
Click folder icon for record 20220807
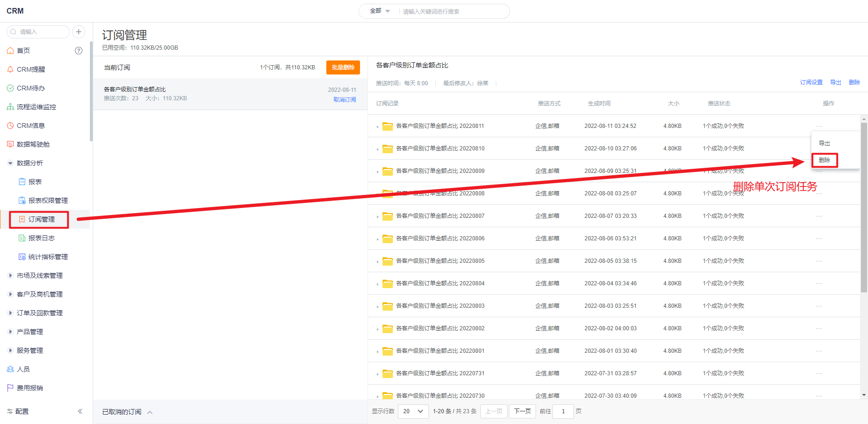pyautogui.click(x=388, y=216)
